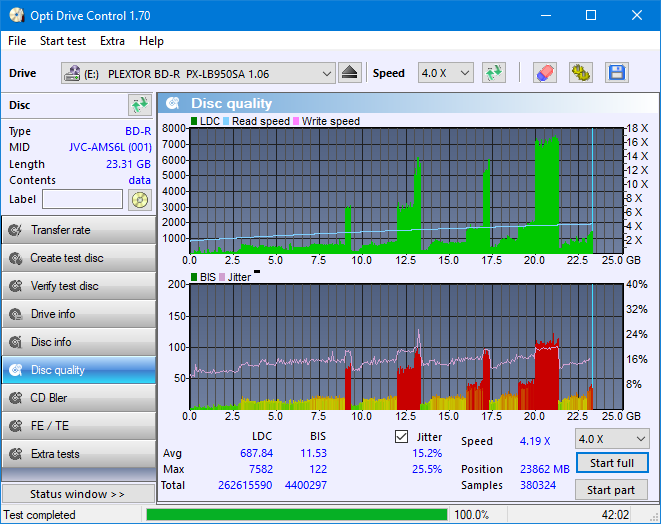Toggle the Jitter checkbox

401,437
